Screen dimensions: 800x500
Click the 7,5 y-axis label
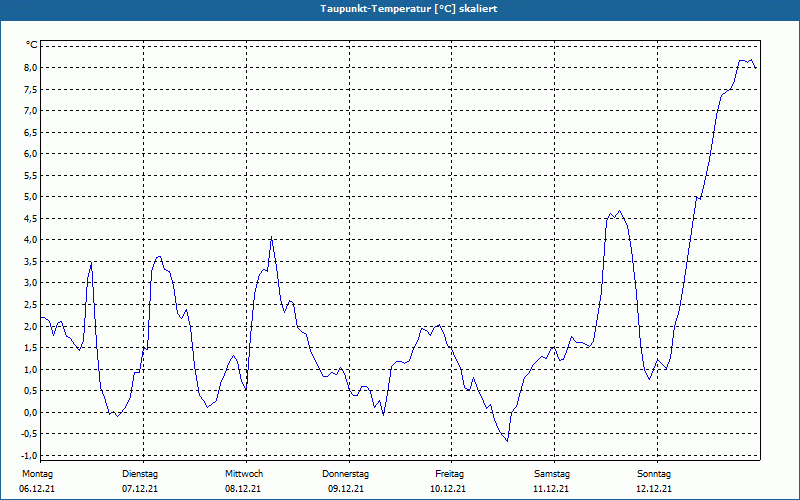pos(31,89)
